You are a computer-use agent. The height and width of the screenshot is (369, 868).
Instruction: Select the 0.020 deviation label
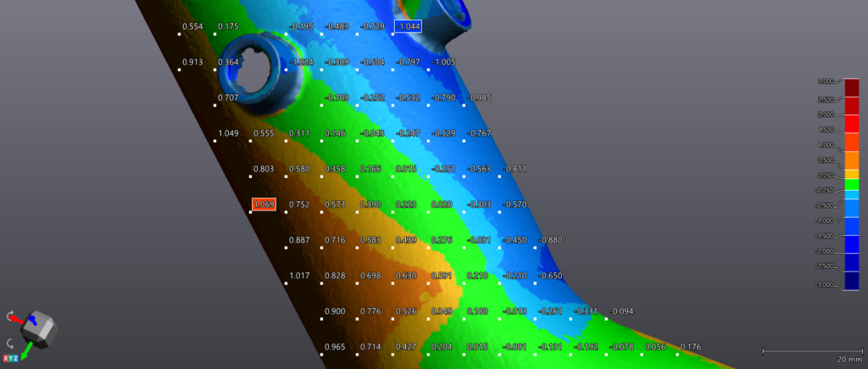click(x=442, y=204)
